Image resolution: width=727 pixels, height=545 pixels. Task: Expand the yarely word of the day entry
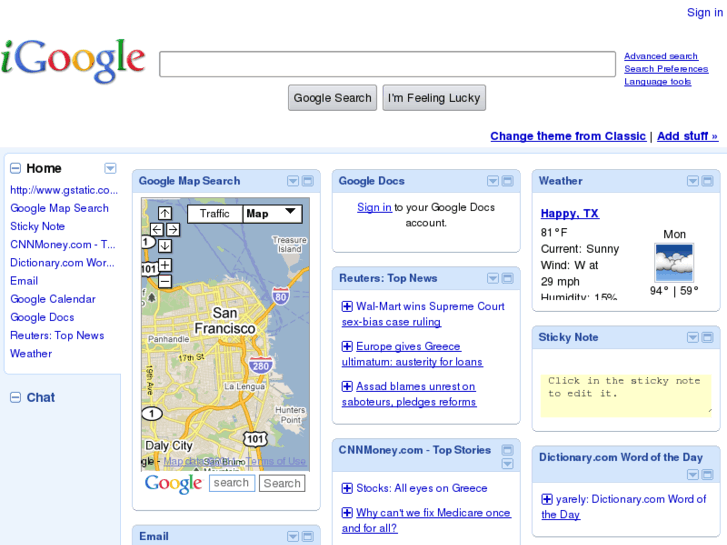(x=547, y=499)
